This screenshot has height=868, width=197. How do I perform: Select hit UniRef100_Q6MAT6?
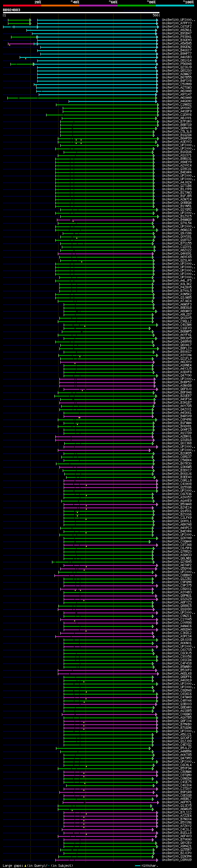click(177, 128)
